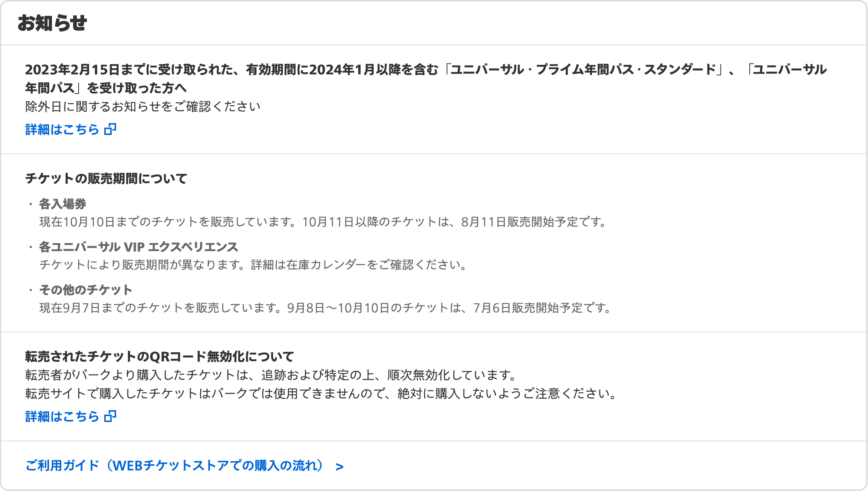Click the arrow after ご利用ガイド link

pos(339,467)
